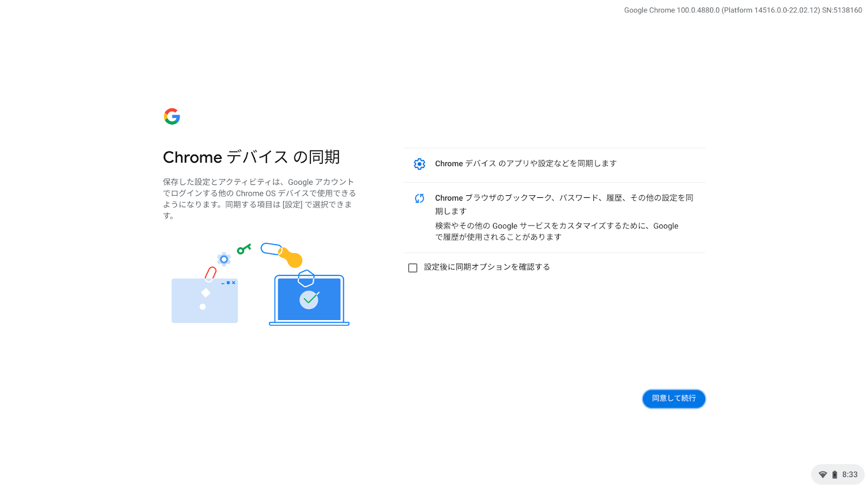Screen dimensions: 868x488
Task: Click the sync arrows icon beside browser bookmarks text
Action: point(419,198)
